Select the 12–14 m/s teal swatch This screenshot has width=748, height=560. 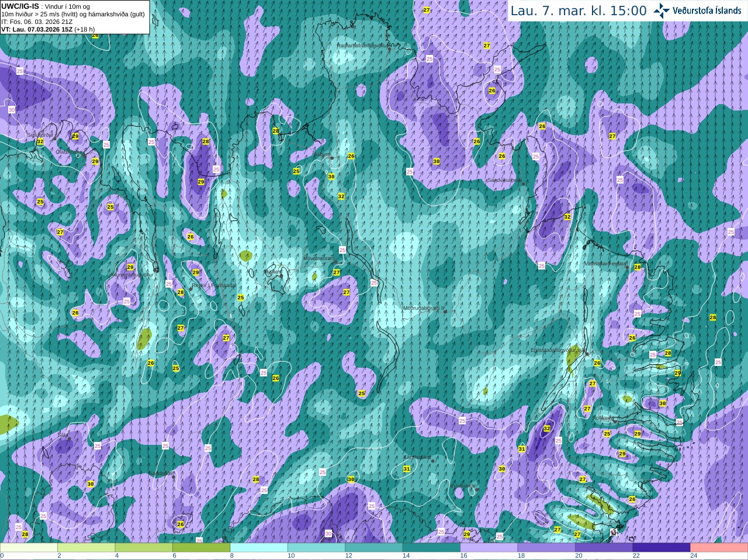374,548
